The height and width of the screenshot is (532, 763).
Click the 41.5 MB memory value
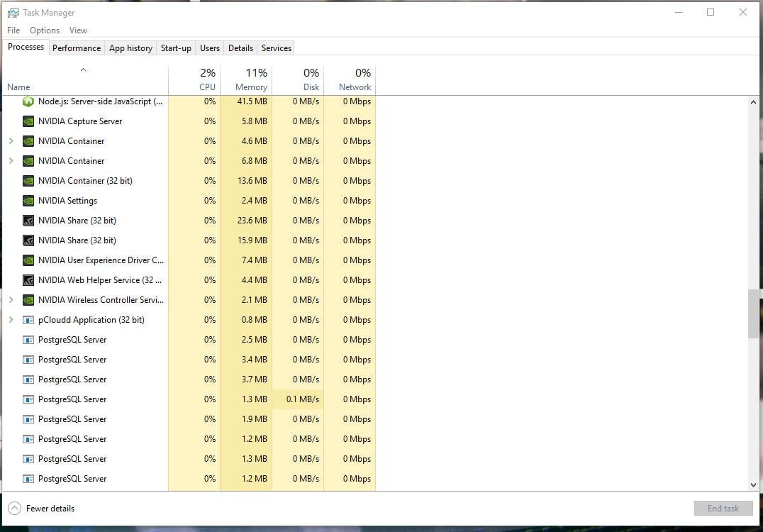252,101
